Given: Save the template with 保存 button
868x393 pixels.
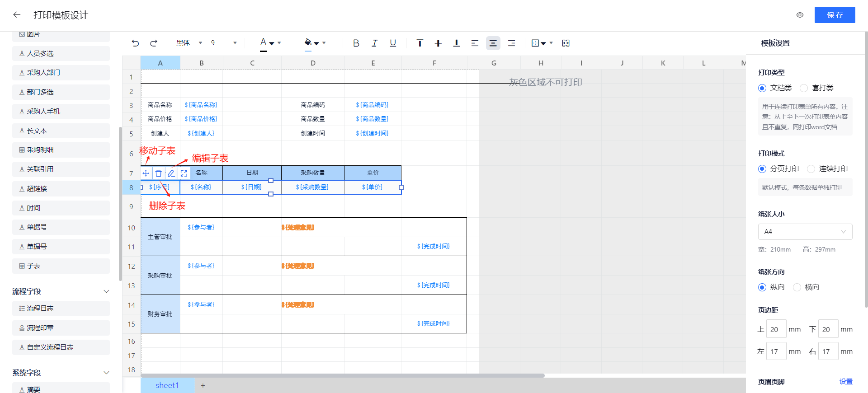Looking at the screenshot, I should click(x=835, y=15).
